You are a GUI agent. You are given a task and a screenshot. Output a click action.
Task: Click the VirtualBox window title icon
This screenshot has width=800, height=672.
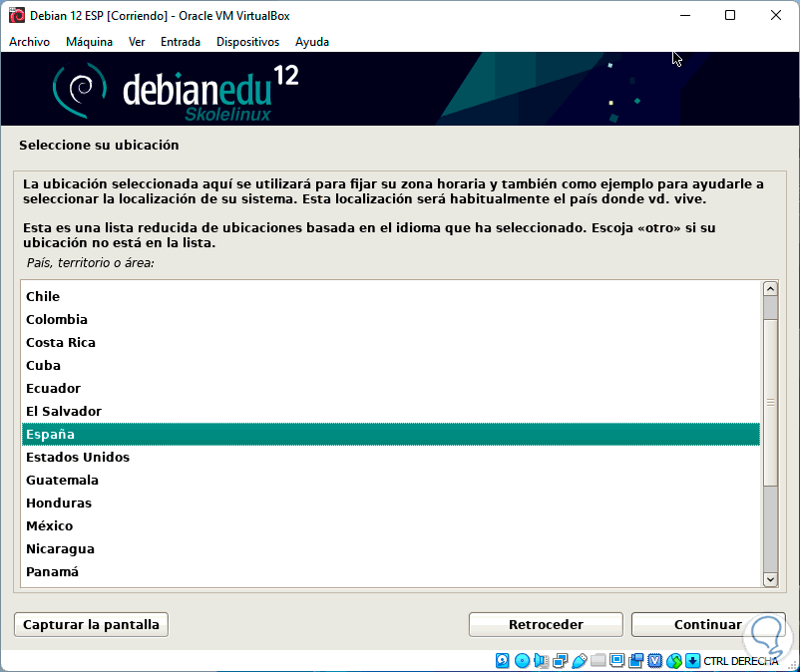click(x=17, y=16)
